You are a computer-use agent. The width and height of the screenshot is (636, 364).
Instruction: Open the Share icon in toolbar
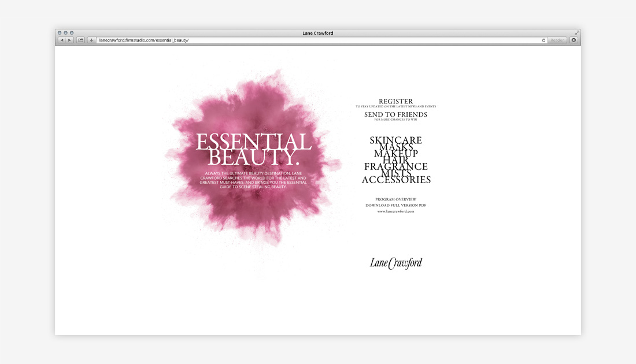tap(81, 40)
